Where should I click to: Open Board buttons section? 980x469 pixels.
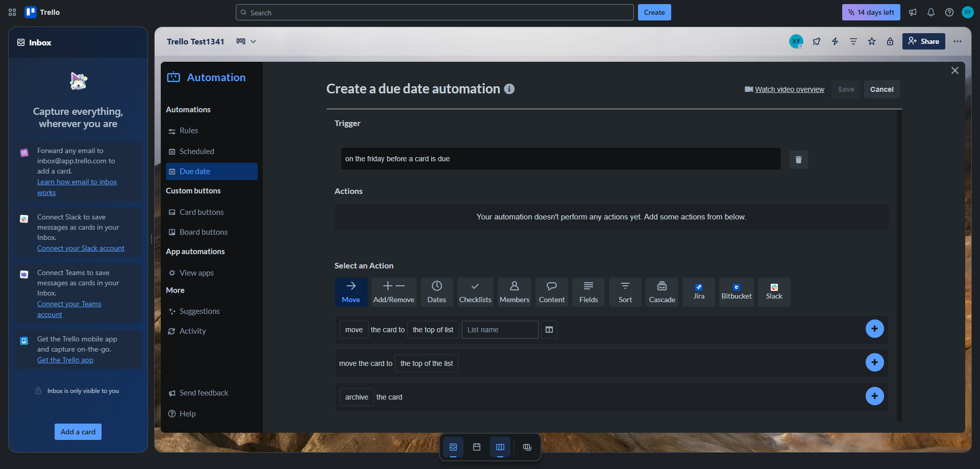click(212, 232)
